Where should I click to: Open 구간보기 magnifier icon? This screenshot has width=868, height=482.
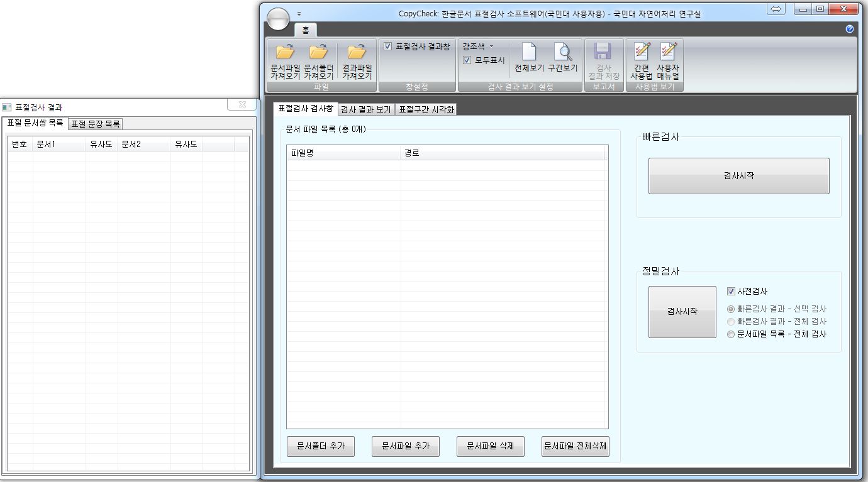(x=562, y=52)
